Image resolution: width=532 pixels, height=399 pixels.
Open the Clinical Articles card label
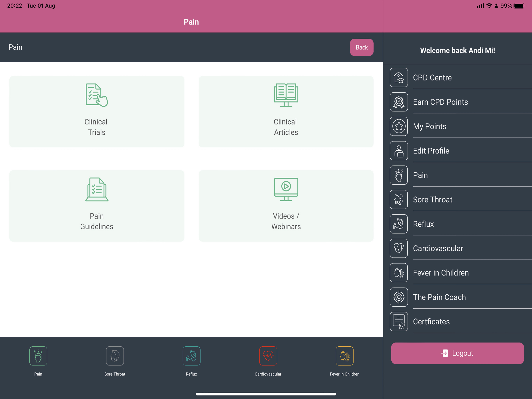point(286,127)
